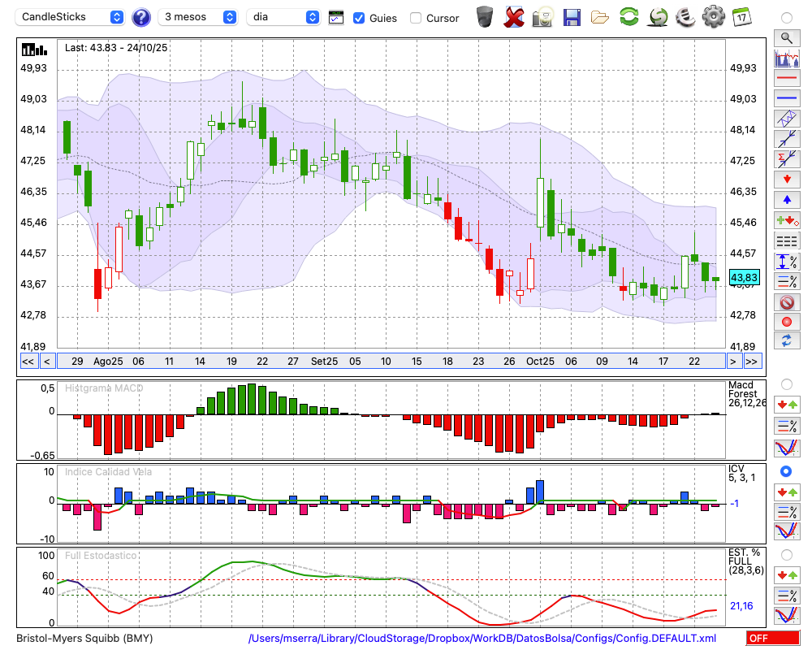Open the '3 mesos' period dropdown
Screen dimensions: 812x650
[x=198, y=17]
